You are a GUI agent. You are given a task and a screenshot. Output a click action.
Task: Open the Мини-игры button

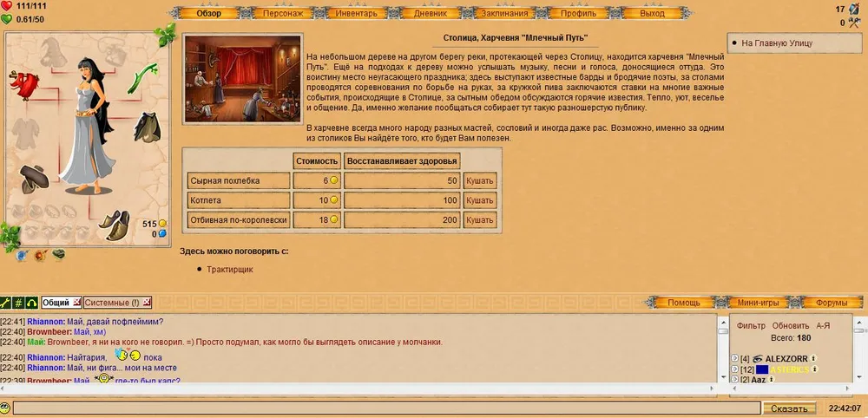pos(758,303)
